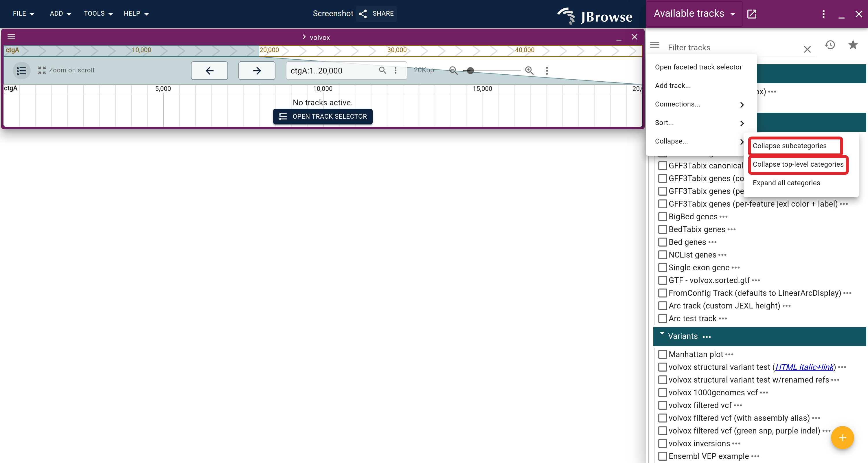The width and height of the screenshot is (868, 463).
Task: Click the Screenshot session name
Action: tap(332, 14)
